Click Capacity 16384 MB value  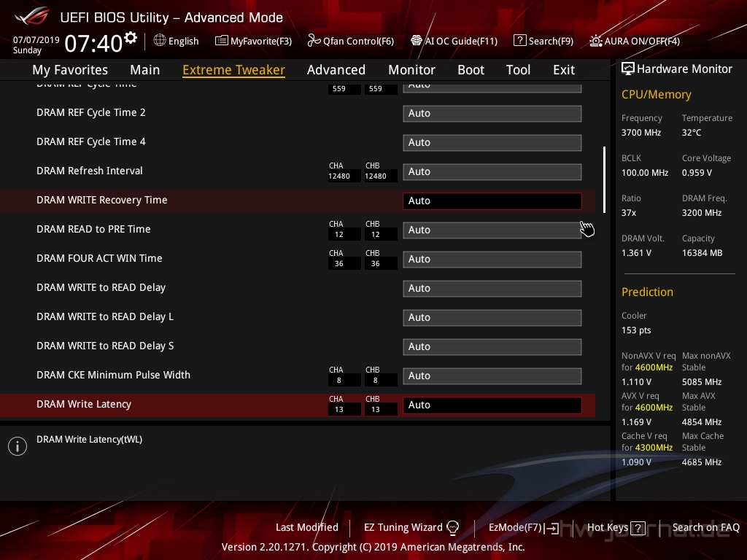[x=702, y=253]
